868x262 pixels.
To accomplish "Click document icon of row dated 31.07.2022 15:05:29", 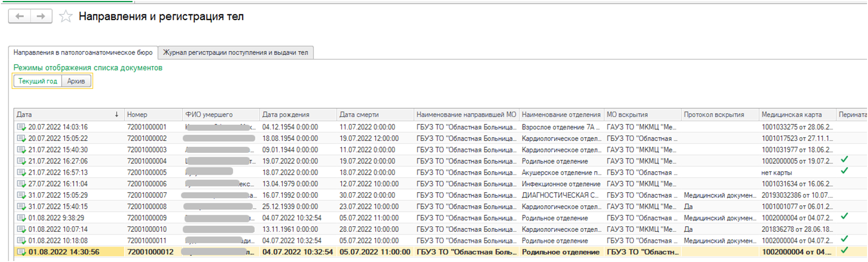I will [22, 195].
